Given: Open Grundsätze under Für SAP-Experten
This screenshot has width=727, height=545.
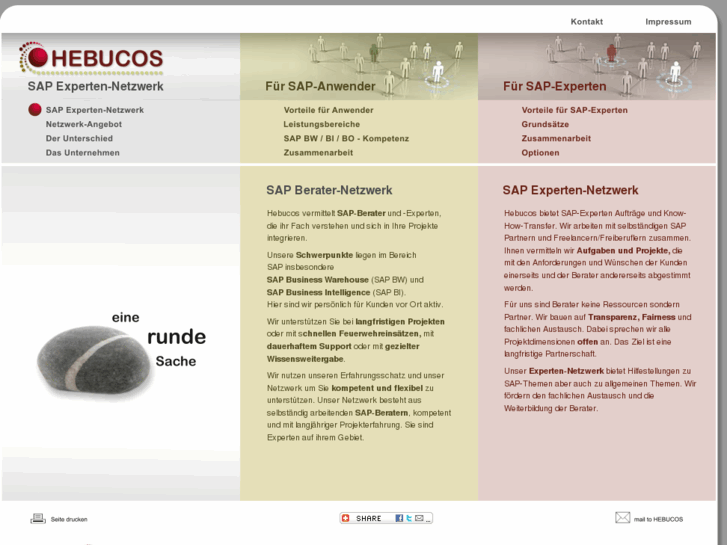Looking at the screenshot, I should pyautogui.click(x=545, y=124).
